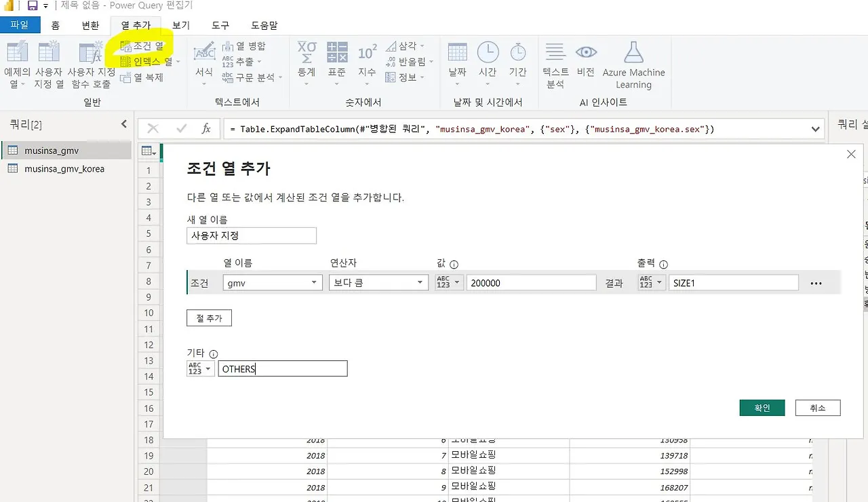The height and width of the screenshot is (502, 868).
Task: Open the column name gmv dropdown
Action: [x=273, y=283]
